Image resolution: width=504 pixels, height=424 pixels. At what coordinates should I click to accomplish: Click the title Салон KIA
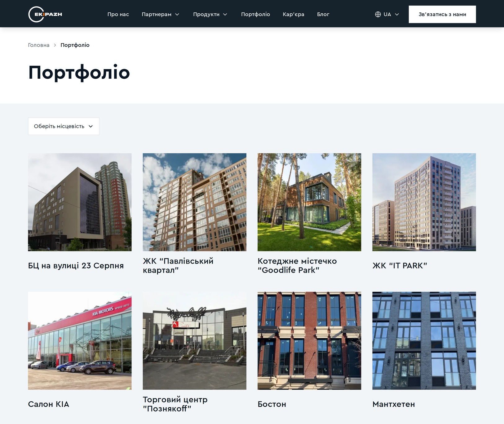49,404
